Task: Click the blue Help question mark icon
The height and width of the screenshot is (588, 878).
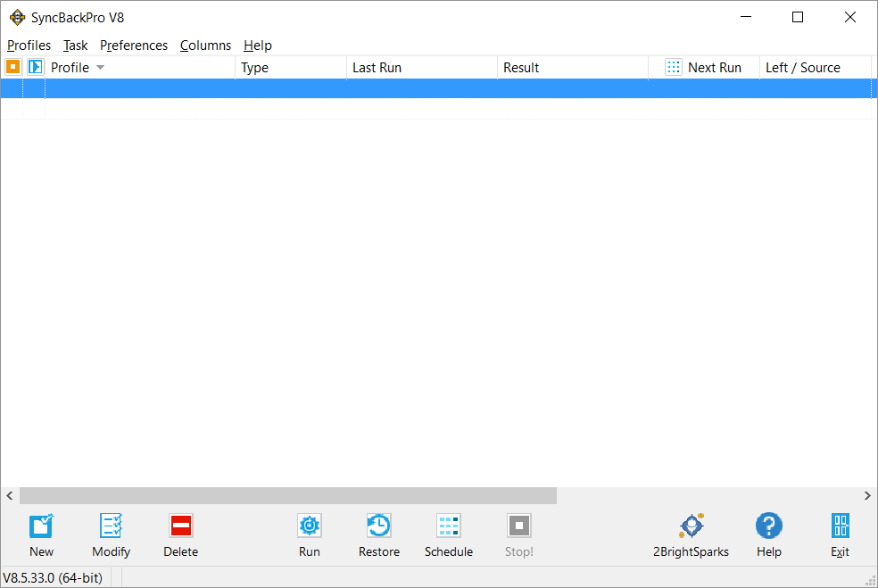Action: tap(769, 526)
